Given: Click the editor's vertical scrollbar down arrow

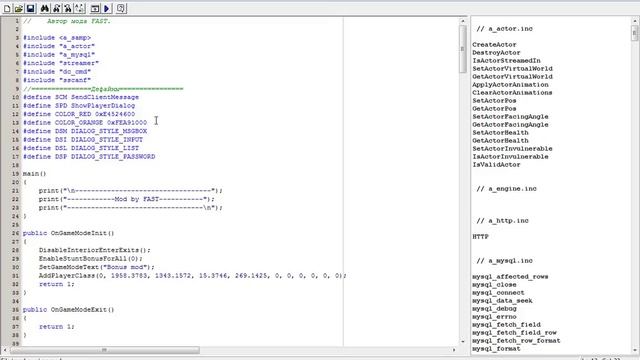Looking at the screenshot, I should [462, 341].
